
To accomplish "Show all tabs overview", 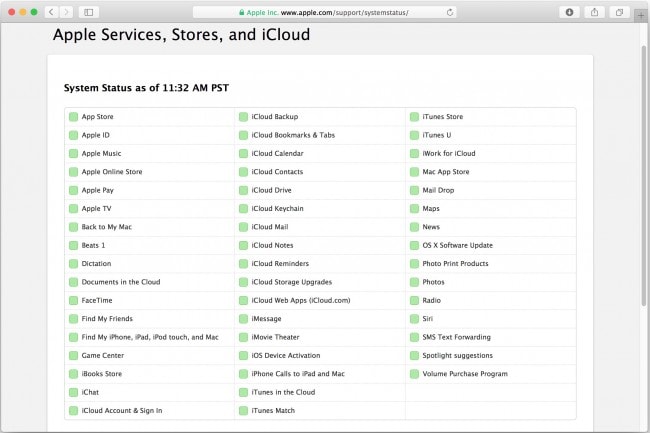I will [620, 12].
